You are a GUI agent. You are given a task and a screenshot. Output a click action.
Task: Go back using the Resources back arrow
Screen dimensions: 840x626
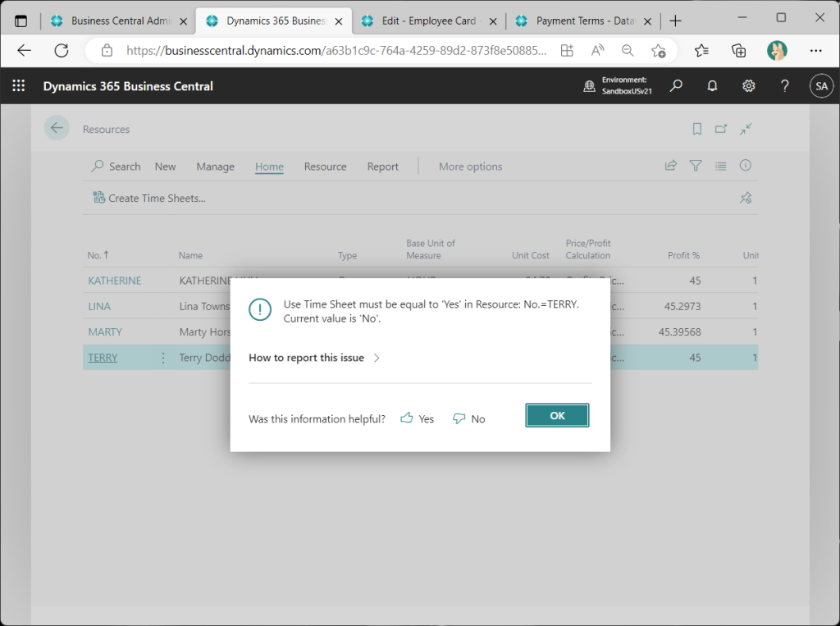click(57, 128)
